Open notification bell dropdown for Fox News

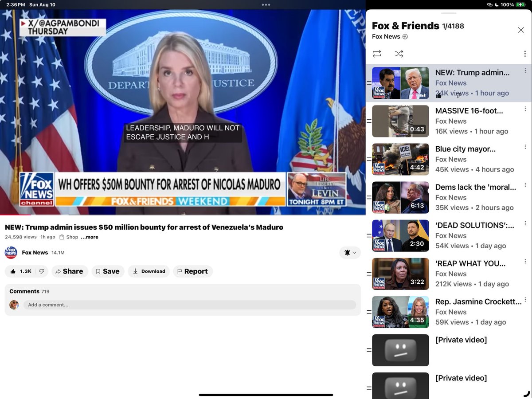pos(350,252)
